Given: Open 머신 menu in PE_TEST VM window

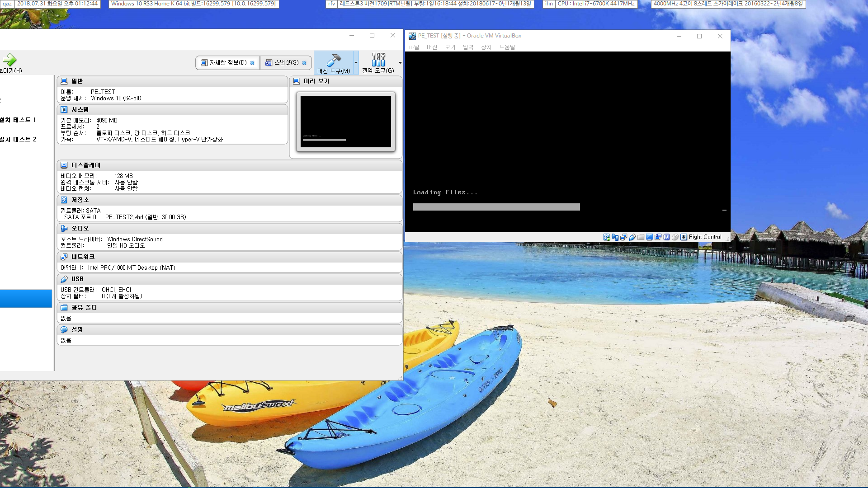Looking at the screenshot, I should point(432,47).
